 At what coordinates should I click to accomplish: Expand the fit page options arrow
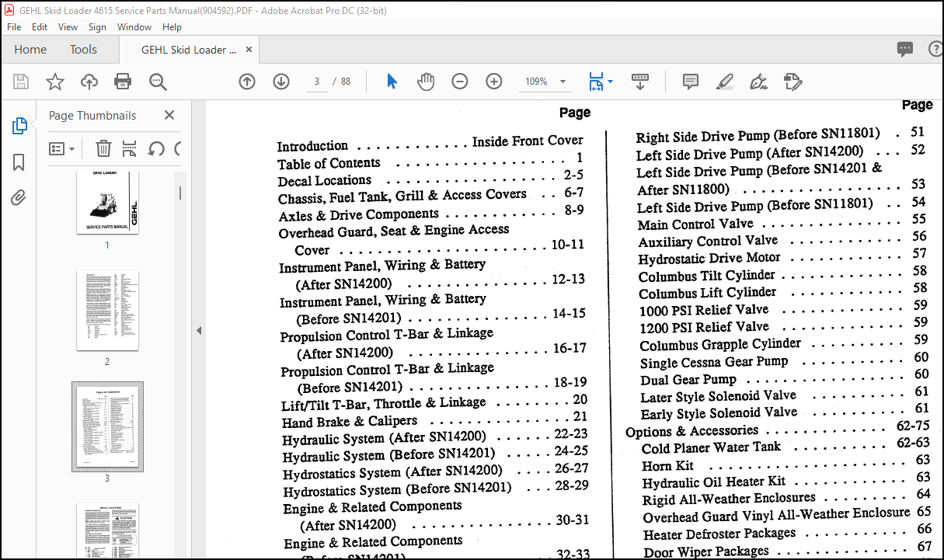pos(610,82)
